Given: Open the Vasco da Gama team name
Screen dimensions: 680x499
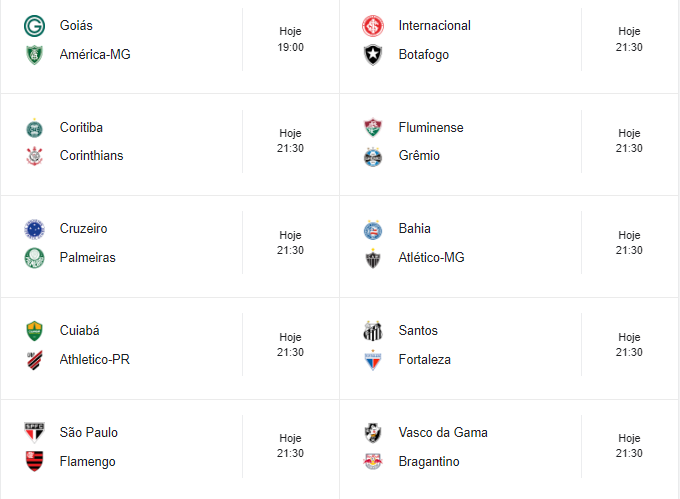Looking at the screenshot, I should (443, 432).
